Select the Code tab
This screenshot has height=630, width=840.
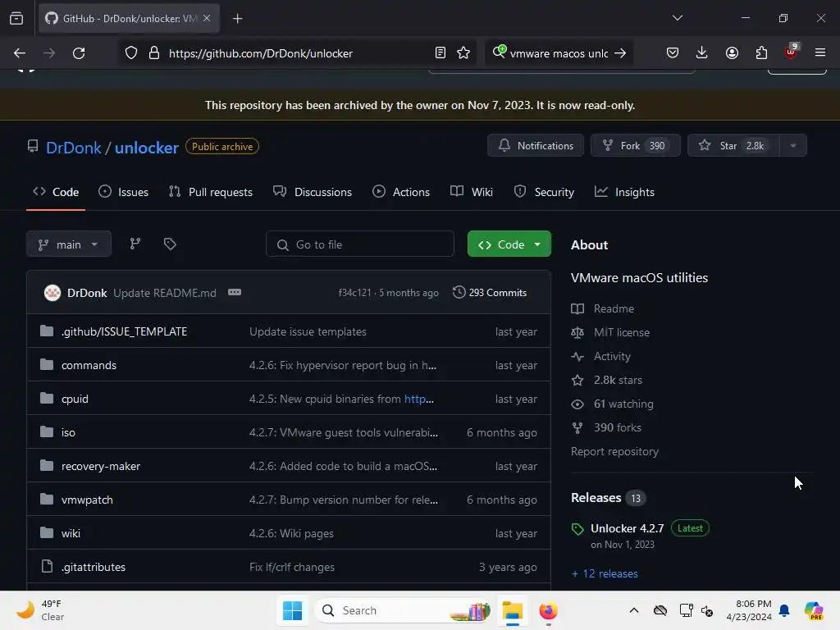click(56, 192)
